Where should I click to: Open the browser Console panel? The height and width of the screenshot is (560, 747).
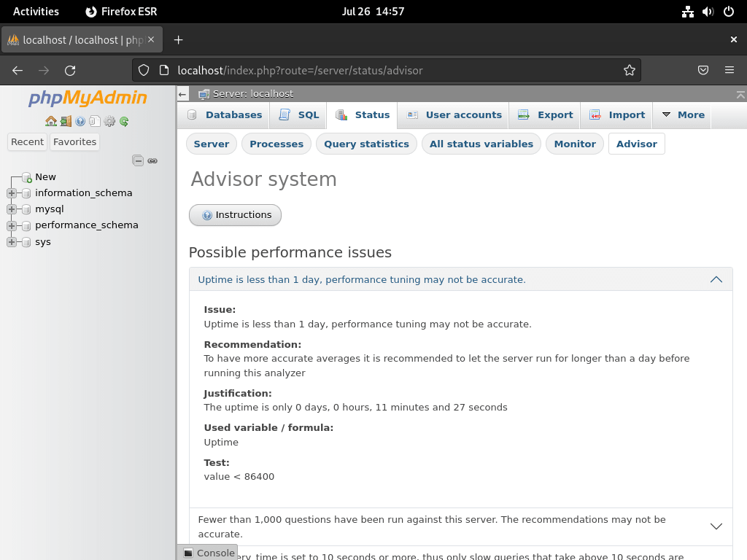click(207, 553)
